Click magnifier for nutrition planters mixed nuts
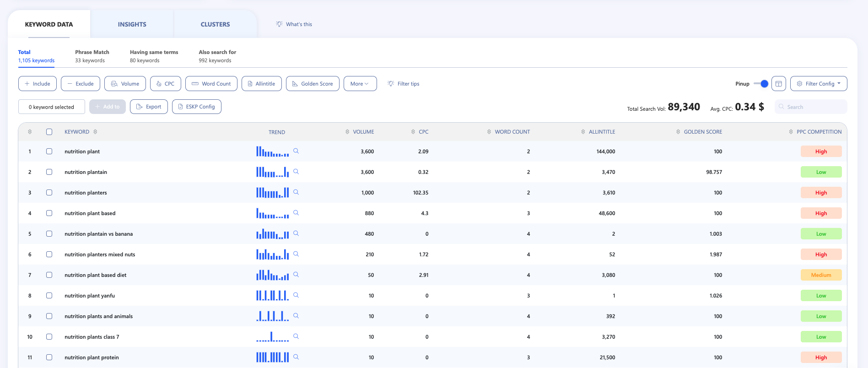The height and width of the screenshot is (368, 868). [296, 254]
